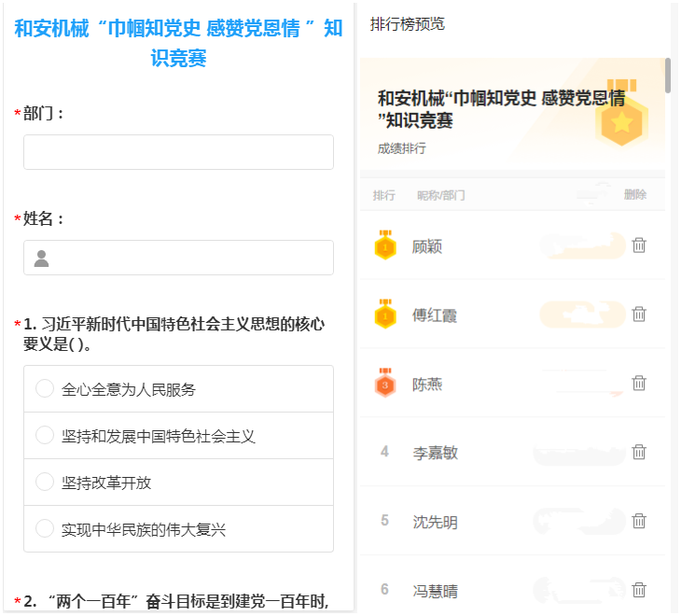Viewport: 681px width, 616px height.
Task: Click the leaderboard vertical scrollbar thumb
Action: click(668, 76)
